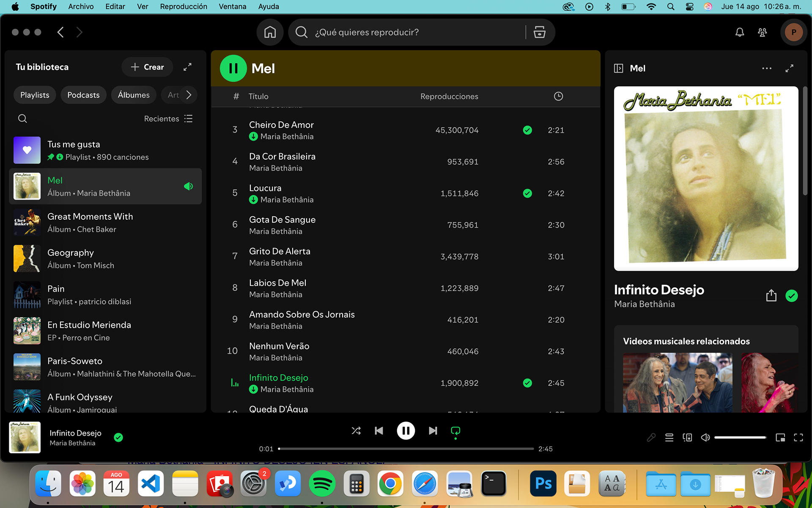Open the Crear menu
The width and height of the screenshot is (812, 508).
pyautogui.click(x=147, y=67)
